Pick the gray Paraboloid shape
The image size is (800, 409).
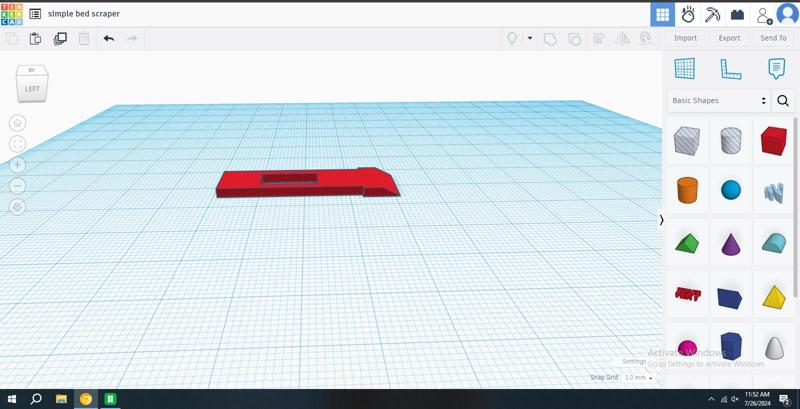point(774,347)
